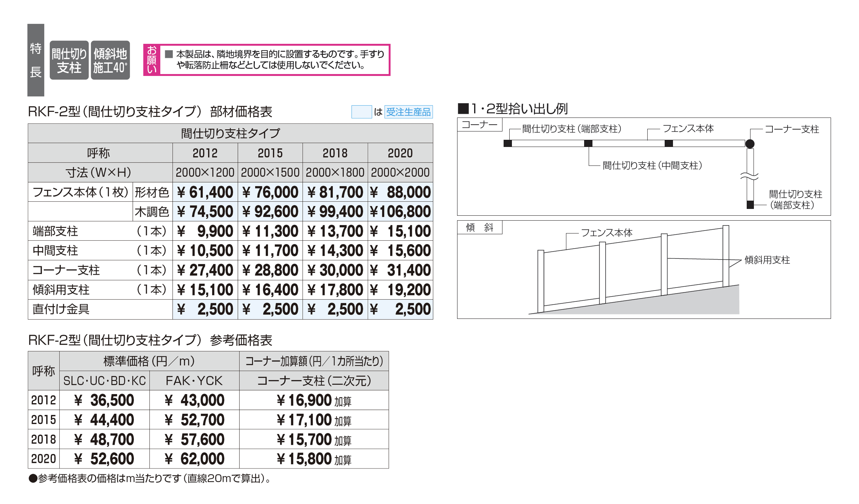
Task: Click the 端部支柱 row label
Action: point(100,231)
